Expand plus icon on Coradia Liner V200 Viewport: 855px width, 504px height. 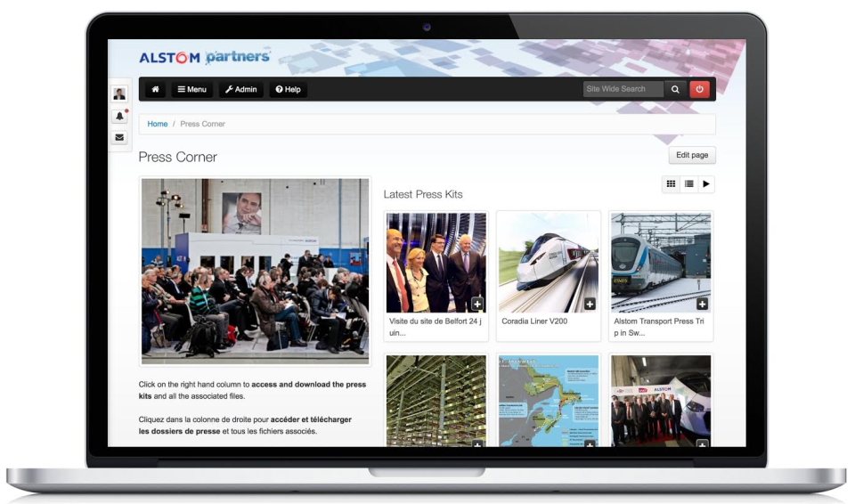click(x=590, y=304)
